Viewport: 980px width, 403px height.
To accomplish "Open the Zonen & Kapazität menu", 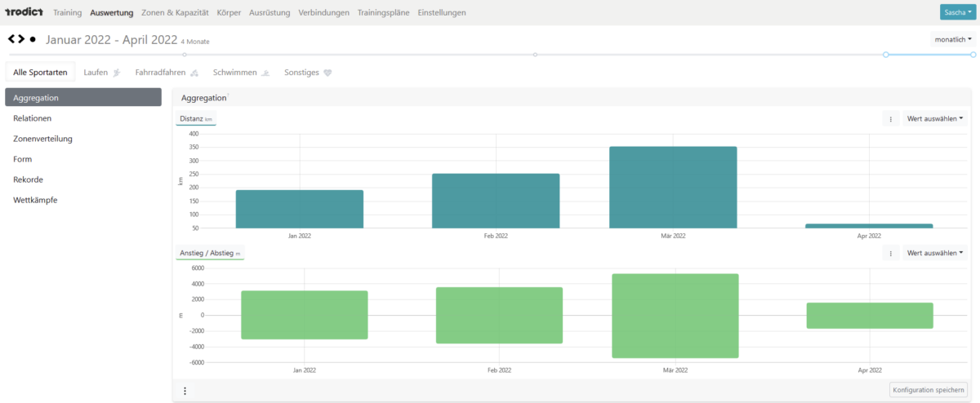I will (175, 12).
